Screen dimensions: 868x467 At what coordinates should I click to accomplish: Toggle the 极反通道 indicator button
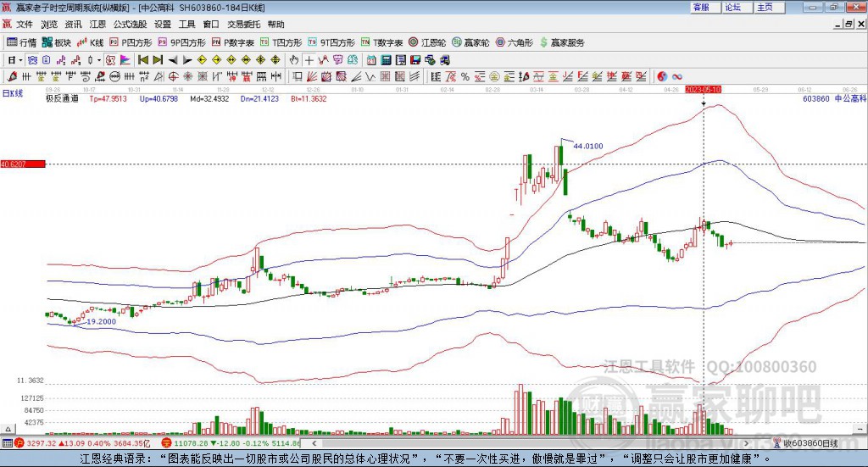111,60
